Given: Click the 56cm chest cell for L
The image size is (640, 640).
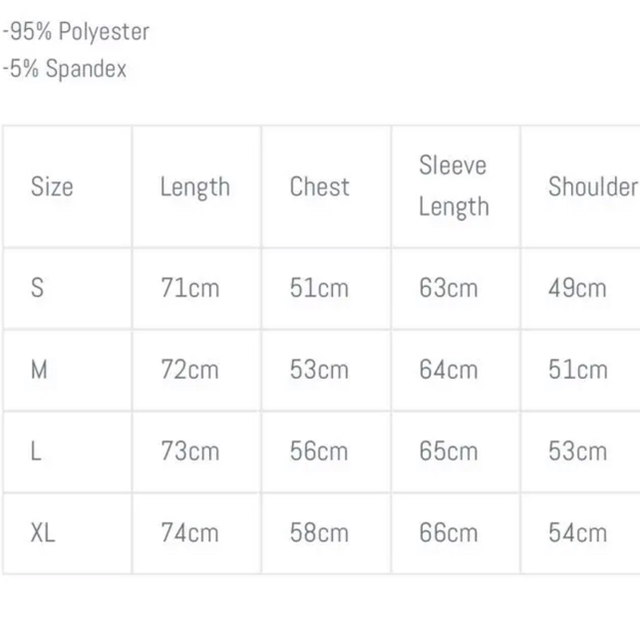Looking at the screenshot, I should point(319,451).
